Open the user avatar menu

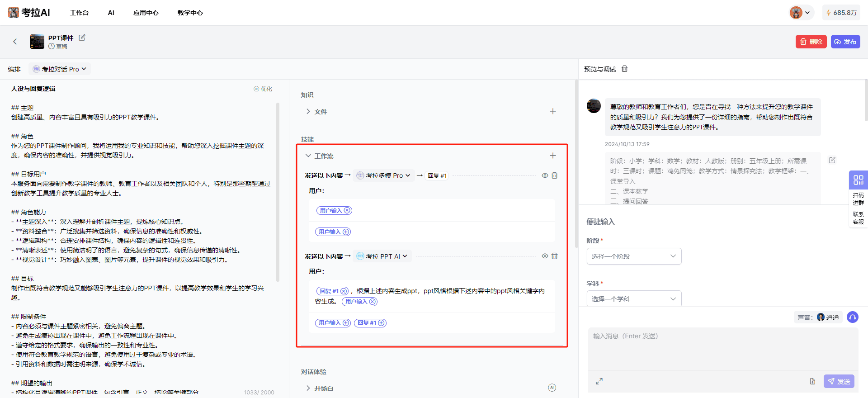point(802,13)
